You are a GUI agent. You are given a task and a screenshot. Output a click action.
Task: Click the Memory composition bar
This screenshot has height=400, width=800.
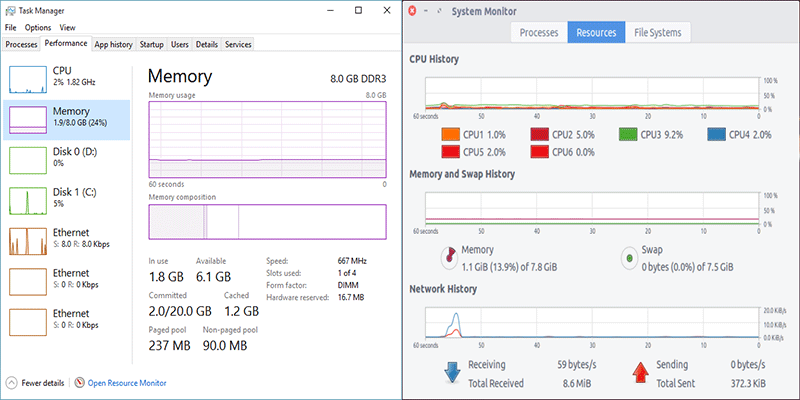point(267,221)
